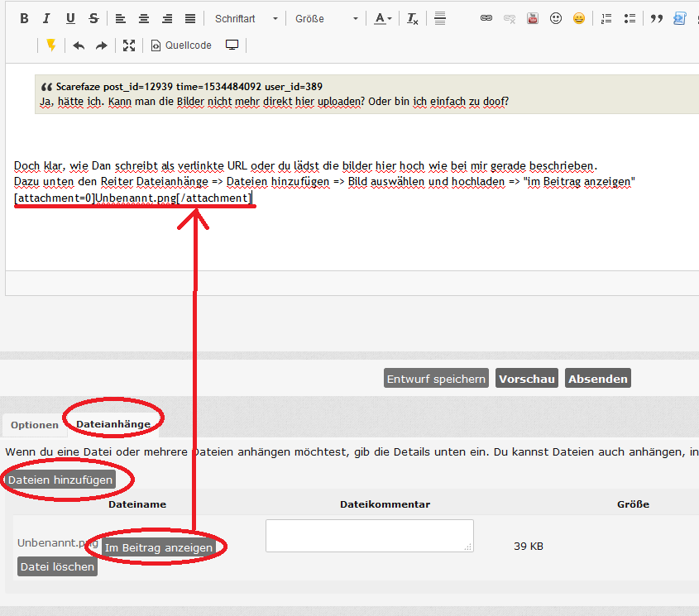This screenshot has height=616, width=699.
Task: Toggle underline formatting
Action: [69, 18]
